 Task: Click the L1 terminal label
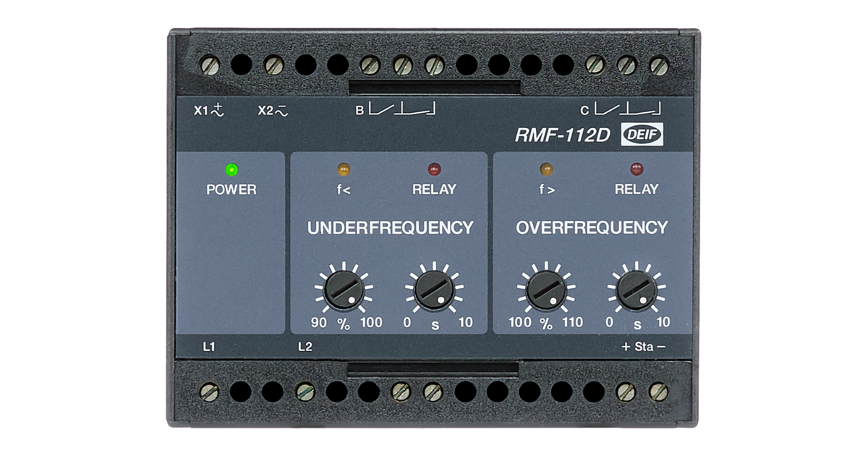[x=208, y=347]
